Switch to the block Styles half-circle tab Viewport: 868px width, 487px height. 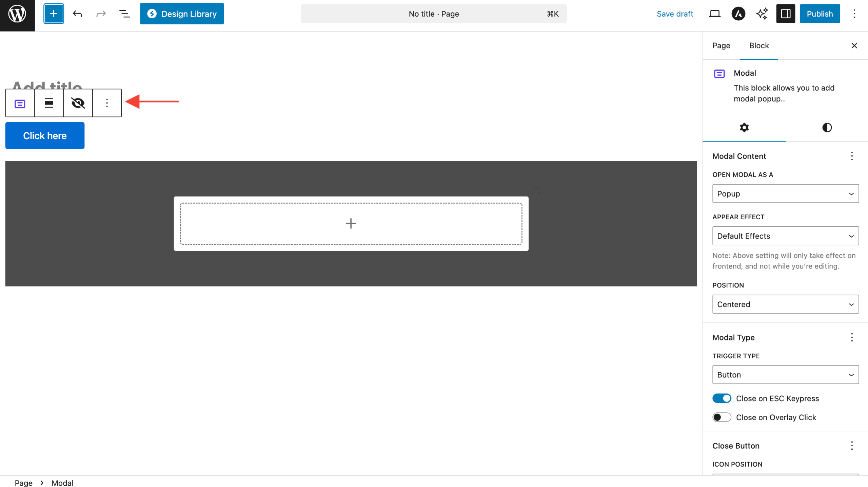[x=827, y=128]
